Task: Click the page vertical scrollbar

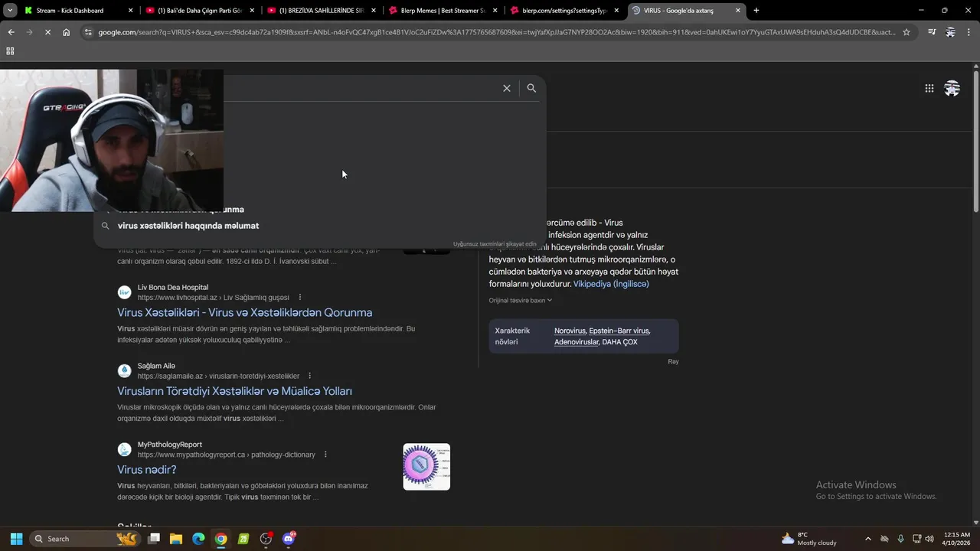Action: point(975,142)
